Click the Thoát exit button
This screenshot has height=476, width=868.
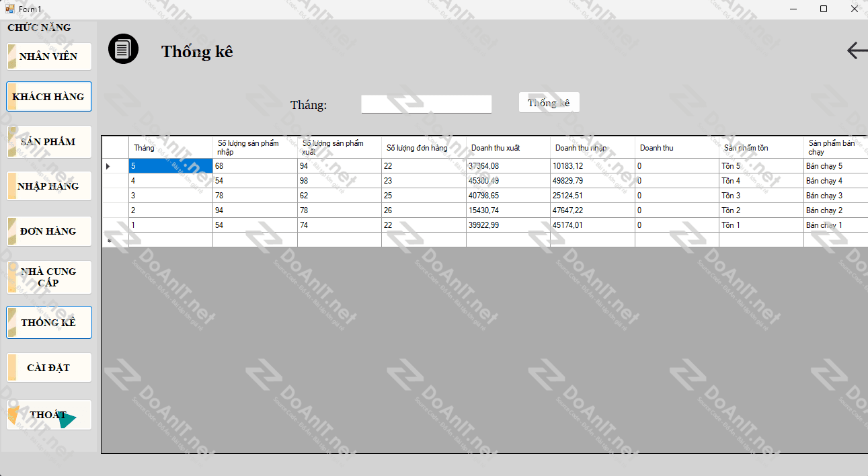coord(49,415)
